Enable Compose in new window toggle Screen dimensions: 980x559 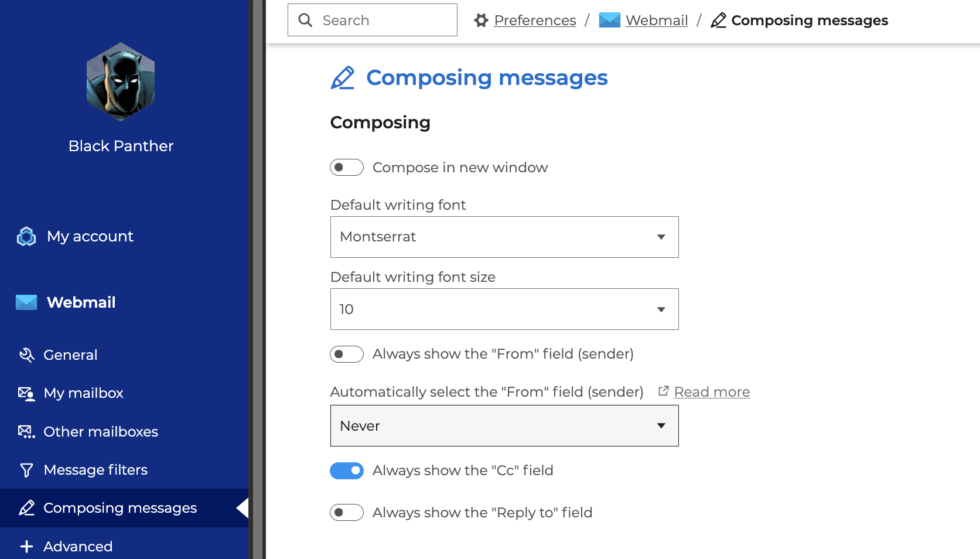347,168
